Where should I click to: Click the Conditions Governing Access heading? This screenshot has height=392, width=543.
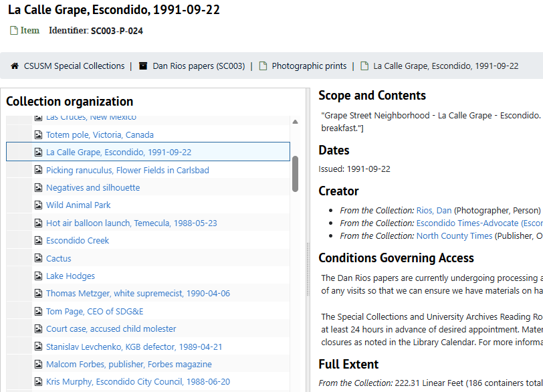pos(396,258)
